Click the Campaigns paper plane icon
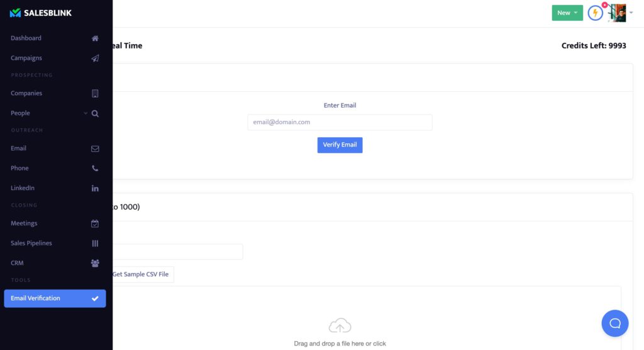644x350 pixels. [x=95, y=58]
